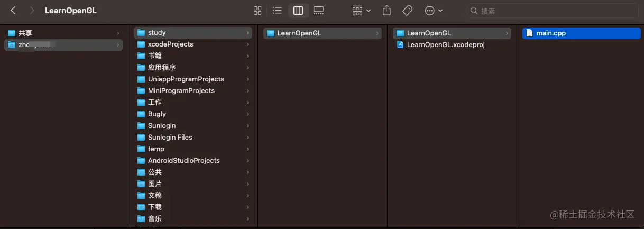Open the study folder
This screenshot has width=644, height=229.
[192, 33]
